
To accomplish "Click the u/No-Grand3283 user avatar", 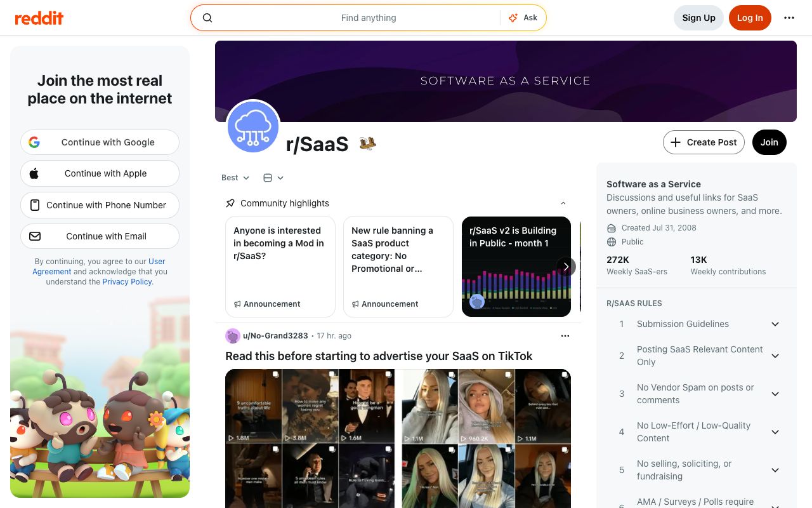I will click(x=233, y=336).
